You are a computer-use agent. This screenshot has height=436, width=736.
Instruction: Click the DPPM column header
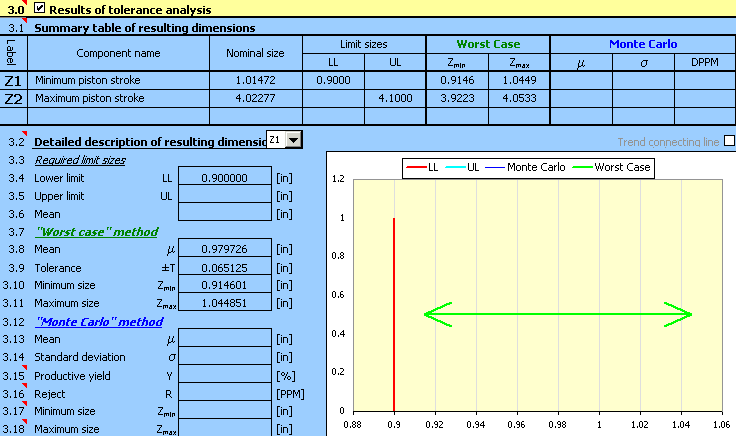click(x=705, y=62)
